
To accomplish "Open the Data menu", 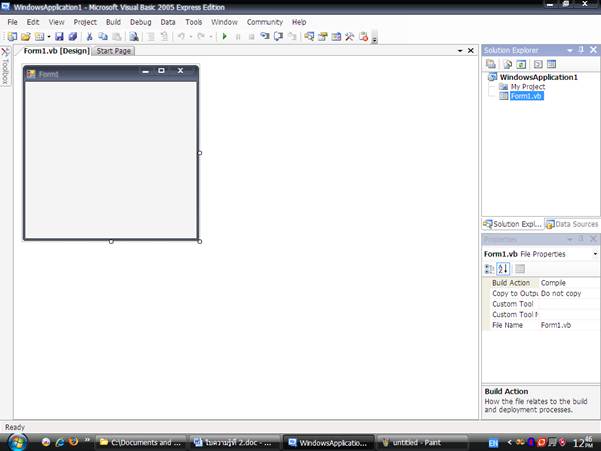I will click(168, 22).
